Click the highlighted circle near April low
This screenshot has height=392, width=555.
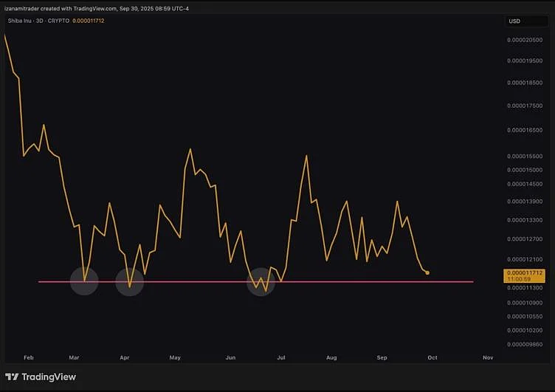pos(130,282)
